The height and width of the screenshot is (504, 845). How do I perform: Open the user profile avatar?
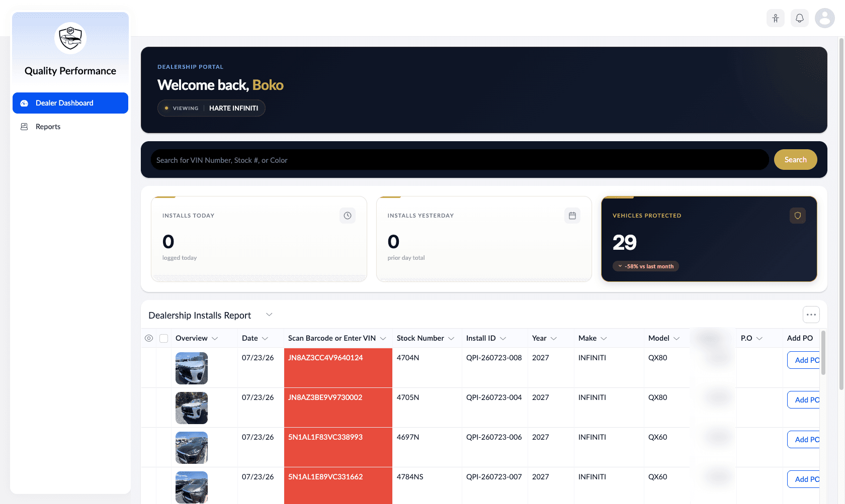point(825,18)
